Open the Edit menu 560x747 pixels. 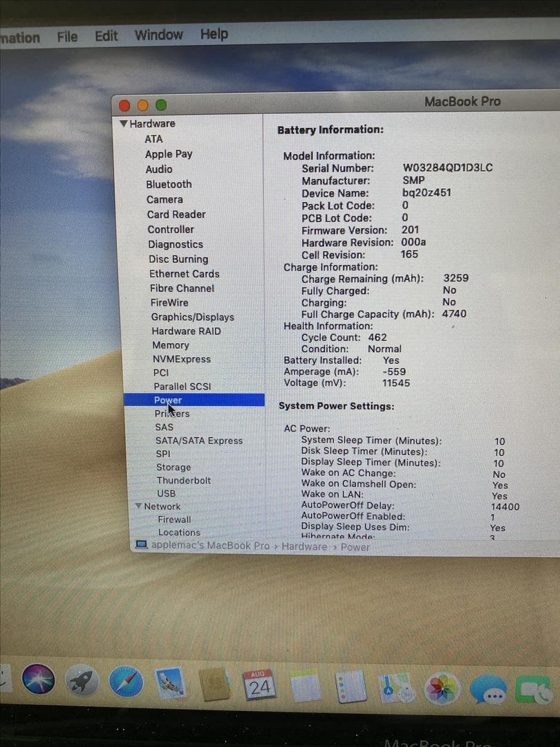coord(106,36)
